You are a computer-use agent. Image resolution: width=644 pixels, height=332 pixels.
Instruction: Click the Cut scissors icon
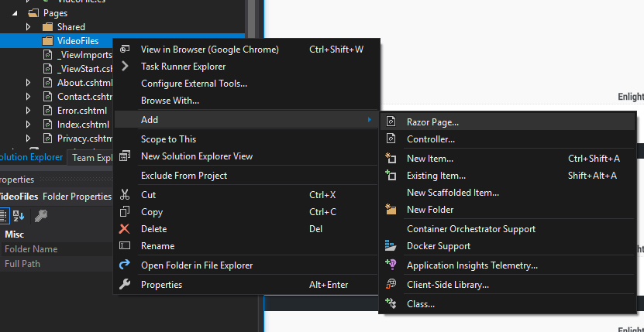pyautogui.click(x=125, y=194)
